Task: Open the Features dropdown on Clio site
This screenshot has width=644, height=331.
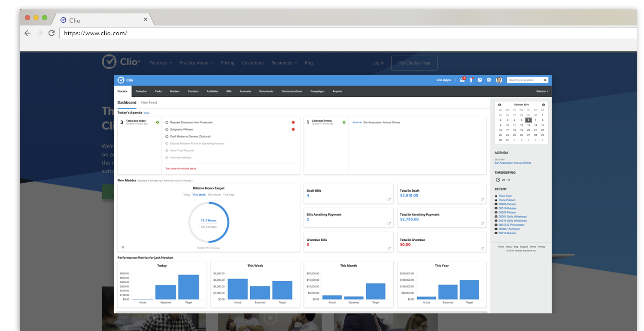Action: coord(160,63)
